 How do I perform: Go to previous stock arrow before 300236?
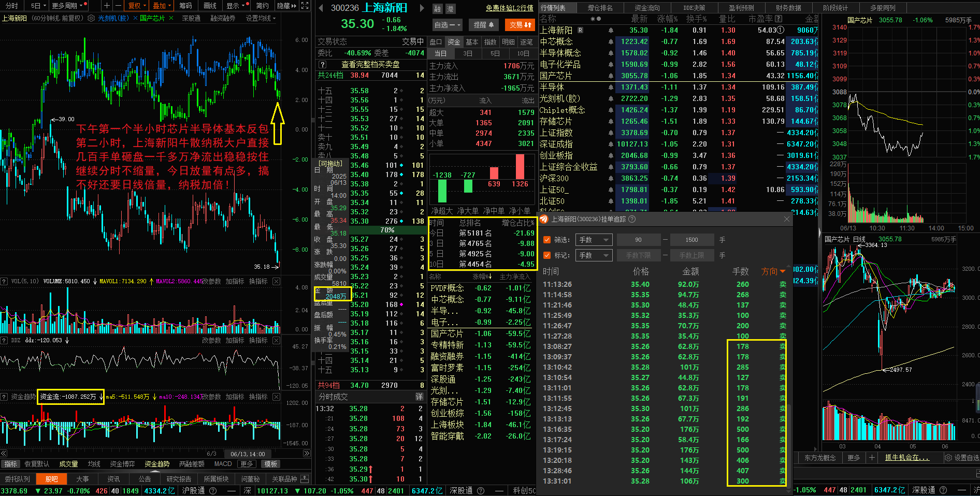[321, 8]
